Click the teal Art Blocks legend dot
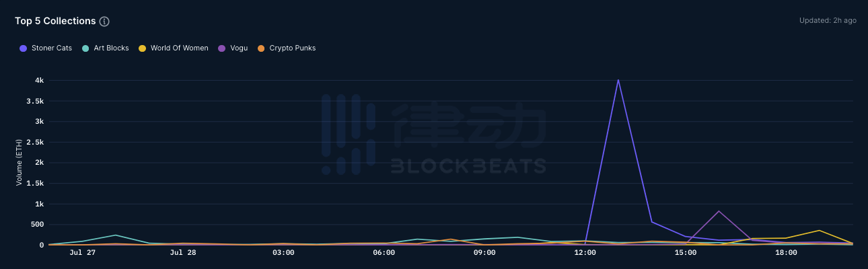The height and width of the screenshot is (269, 868). (x=85, y=48)
